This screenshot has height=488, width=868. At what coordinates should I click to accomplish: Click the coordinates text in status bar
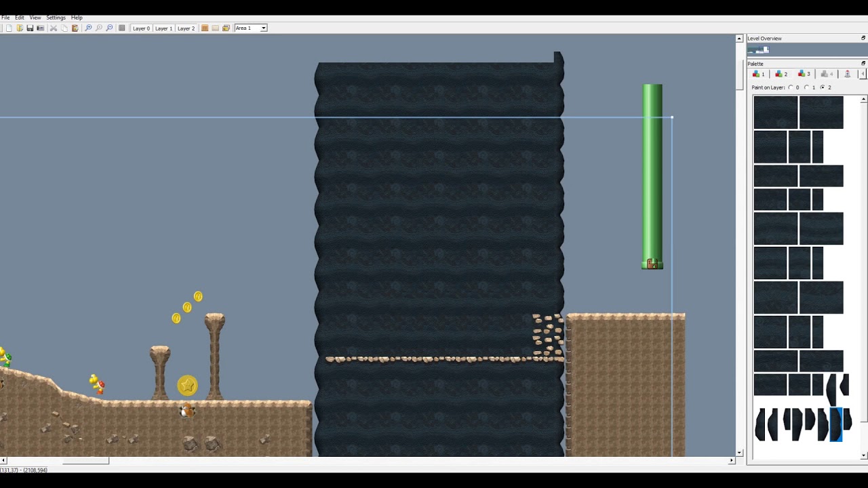point(24,470)
